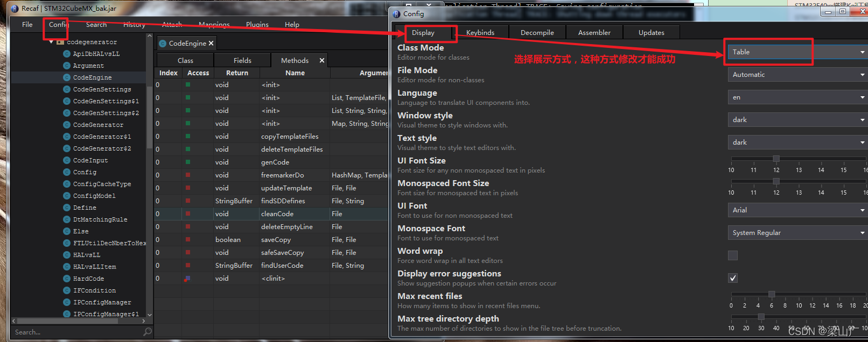Switch to the Keybinds tab

coord(480,33)
